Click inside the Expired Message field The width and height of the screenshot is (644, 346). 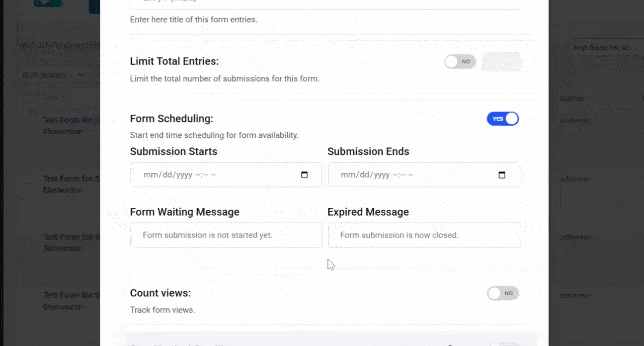point(423,235)
